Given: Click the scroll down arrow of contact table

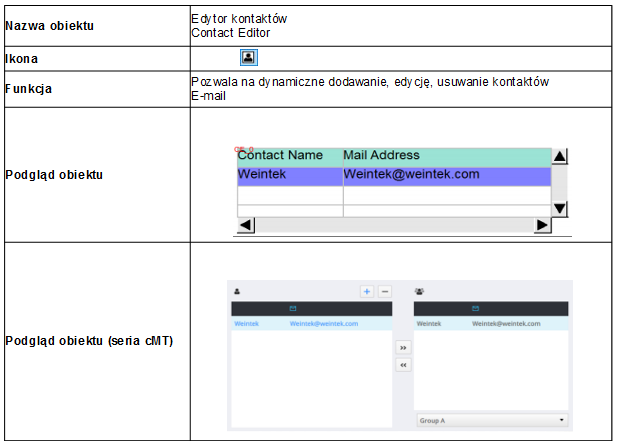Looking at the screenshot, I should pyautogui.click(x=560, y=208).
